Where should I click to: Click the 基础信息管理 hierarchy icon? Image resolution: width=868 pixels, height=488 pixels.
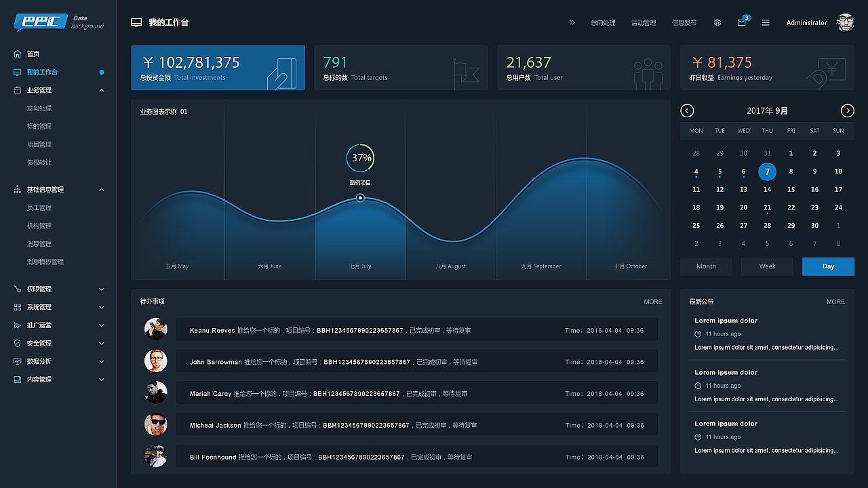click(x=17, y=190)
